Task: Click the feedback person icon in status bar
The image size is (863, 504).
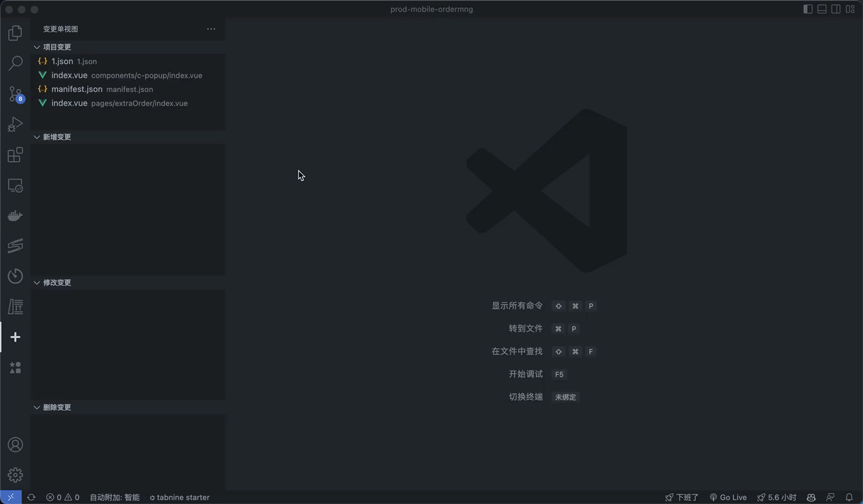Action: (x=830, y=497)
